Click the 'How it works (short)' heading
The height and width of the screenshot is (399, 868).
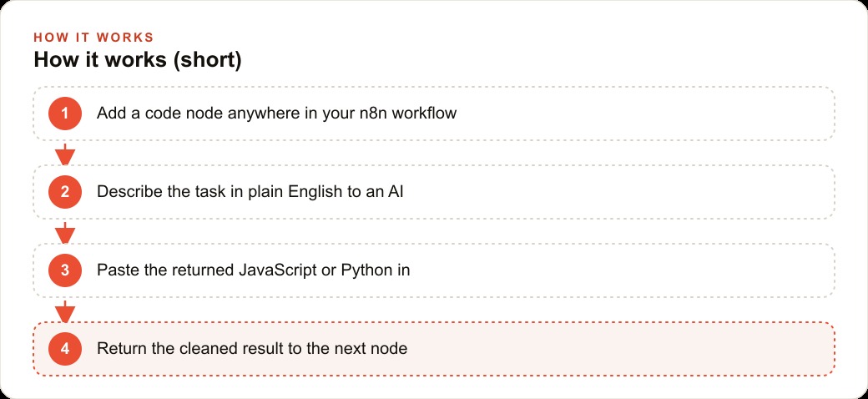click(137, 59)
